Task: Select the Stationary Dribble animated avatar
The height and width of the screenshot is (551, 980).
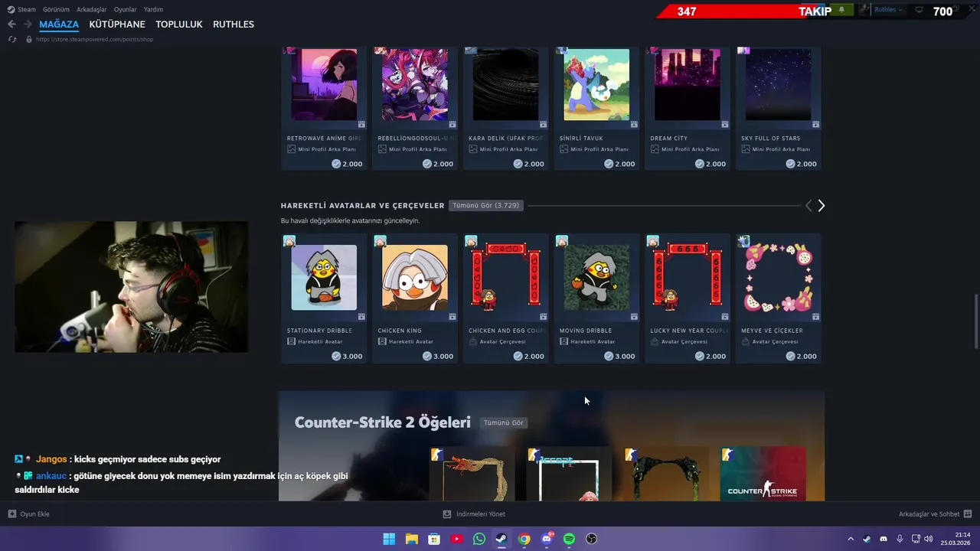Action: pos(324,277)
